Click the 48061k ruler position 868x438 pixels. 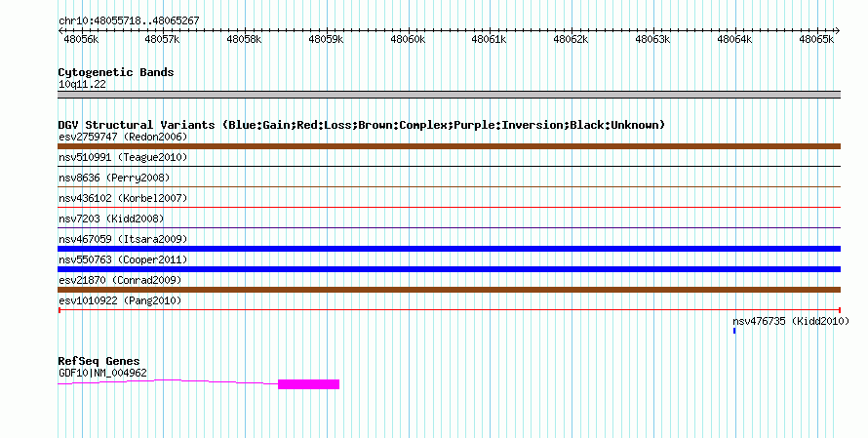(x=489, y=39)
